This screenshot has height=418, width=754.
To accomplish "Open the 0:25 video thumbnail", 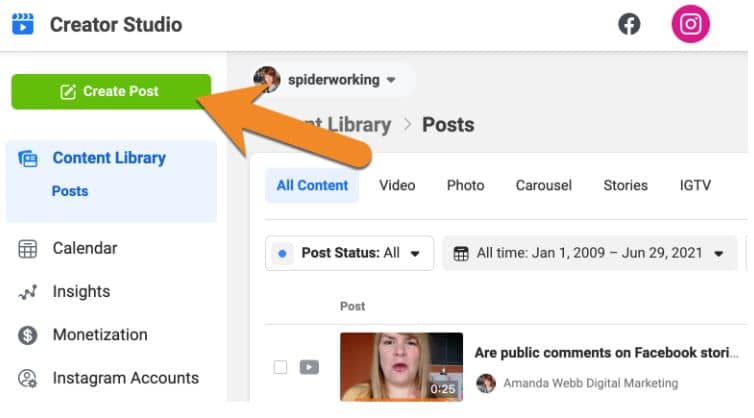I will (x=402, y=367).
